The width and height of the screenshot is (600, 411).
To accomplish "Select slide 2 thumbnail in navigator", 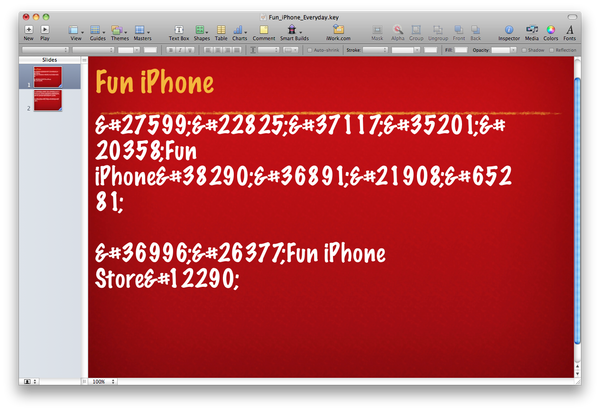I will coord(47,101).
